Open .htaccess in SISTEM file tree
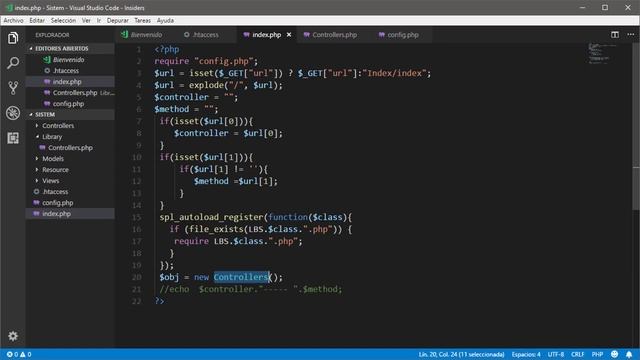This screenshot has width=640, height=360. (70, 192)
